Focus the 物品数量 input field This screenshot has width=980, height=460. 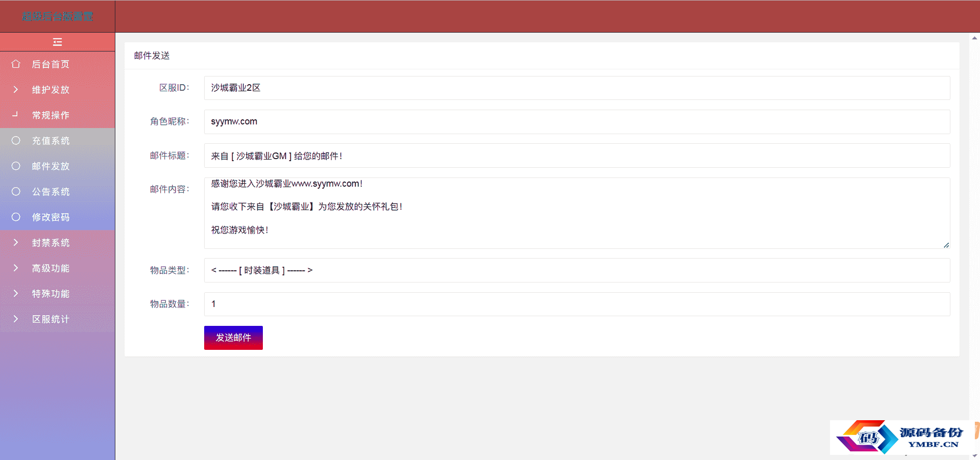(577, 304)
